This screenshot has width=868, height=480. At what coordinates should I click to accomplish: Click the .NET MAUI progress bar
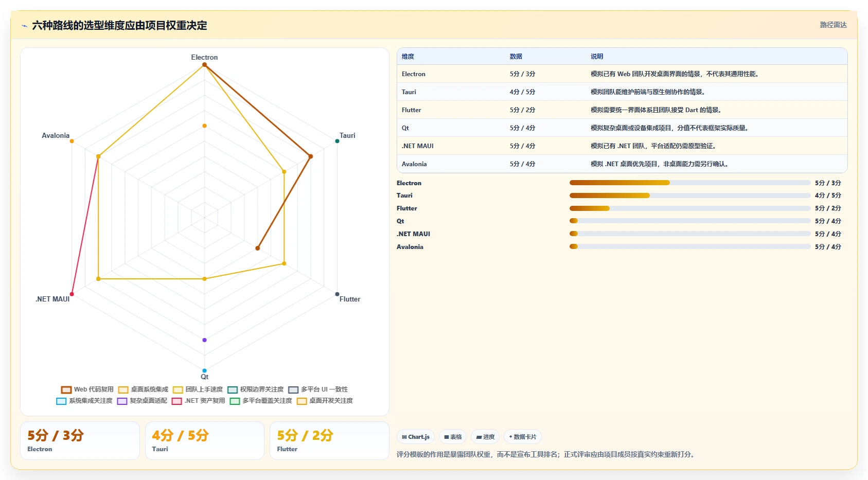click(x=690, y=234)
